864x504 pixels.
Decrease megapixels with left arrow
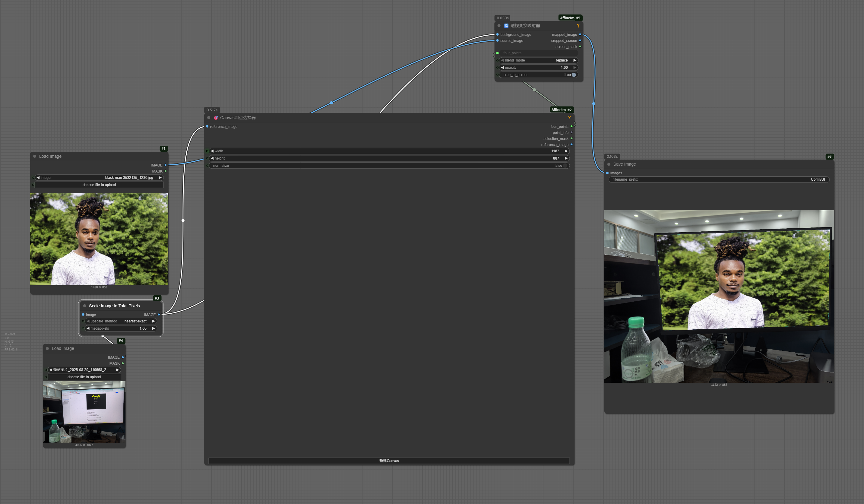[88, 328]
